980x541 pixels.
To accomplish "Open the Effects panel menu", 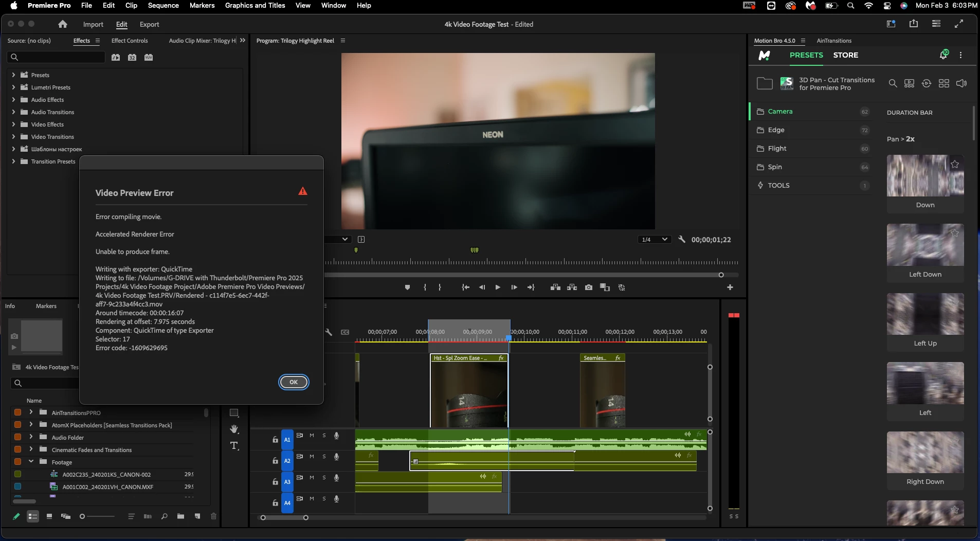I will point(98,41).
